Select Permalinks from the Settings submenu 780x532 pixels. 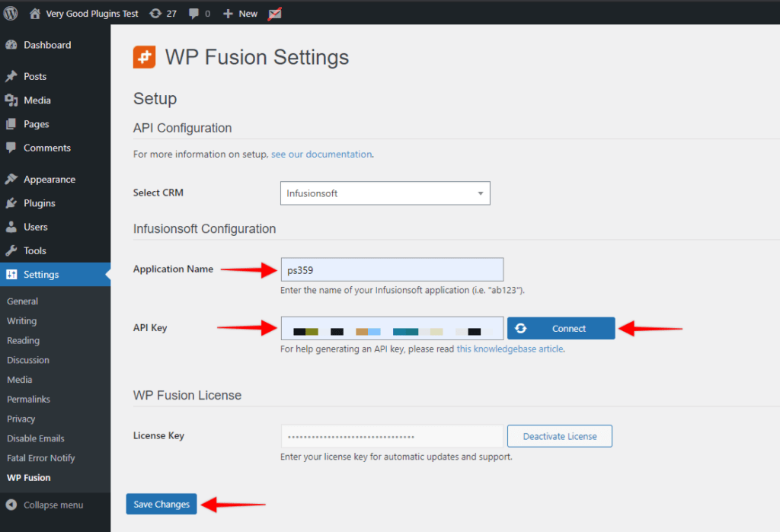[x=28, y=399]
